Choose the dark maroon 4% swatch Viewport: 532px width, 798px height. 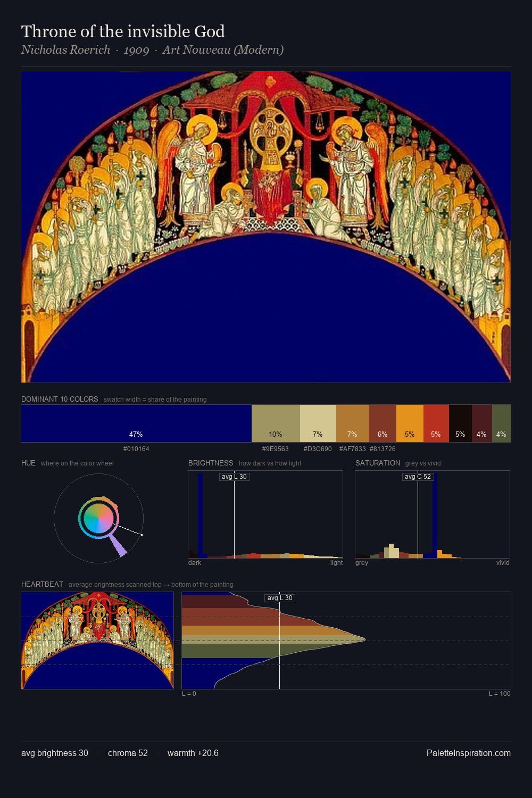pos(482,423)
